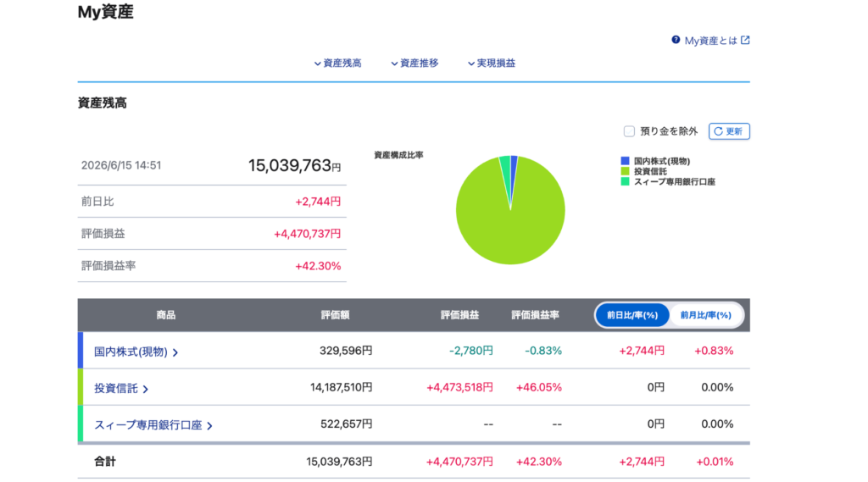Viewport: 868px width, 482px height.
Task: Click the chevron before 資産推移
Action: coord(394,64)
